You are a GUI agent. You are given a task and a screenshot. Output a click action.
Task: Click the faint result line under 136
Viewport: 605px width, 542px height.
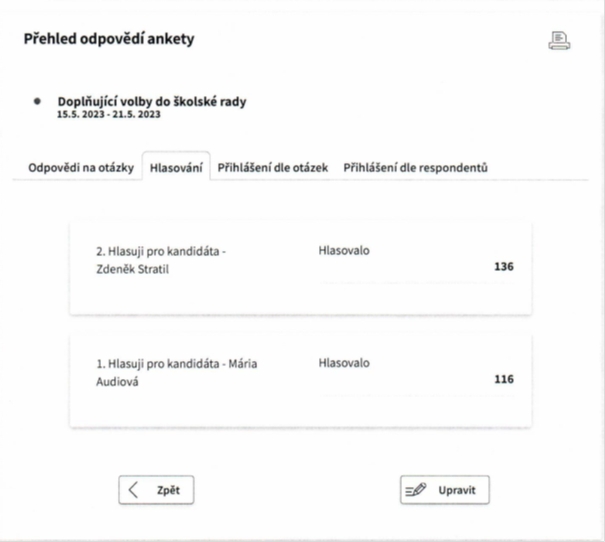(x=416, y=283)
